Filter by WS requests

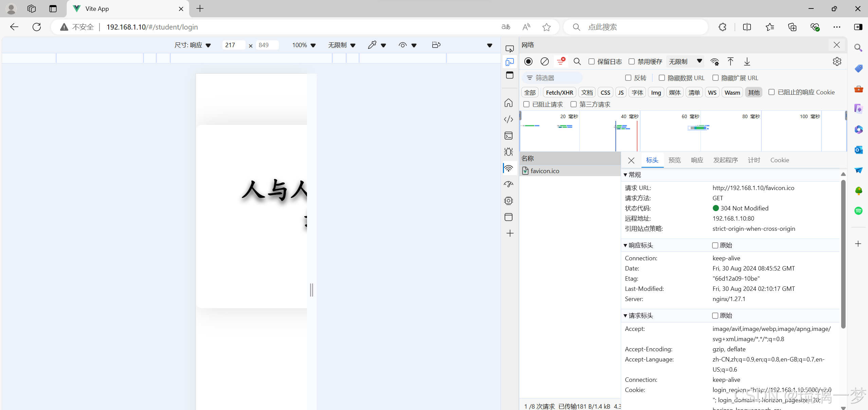tap(712, 92)
